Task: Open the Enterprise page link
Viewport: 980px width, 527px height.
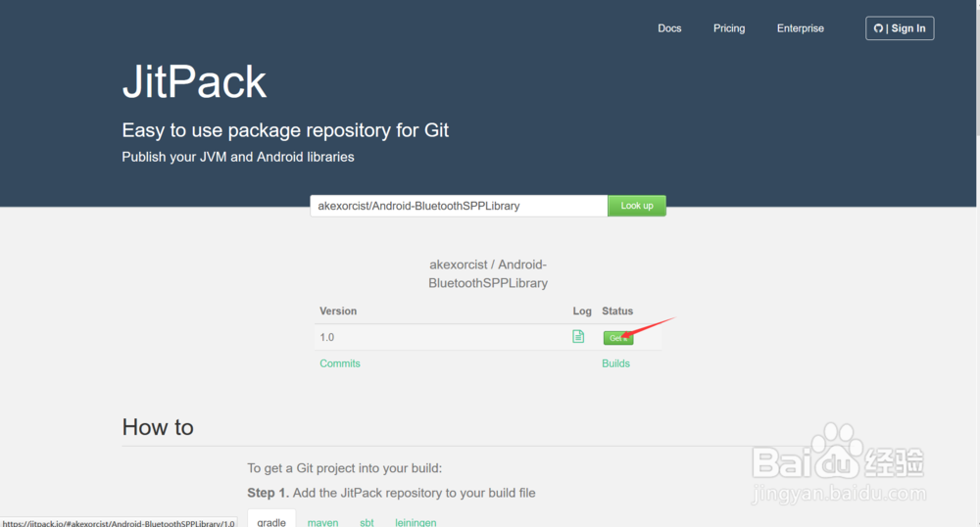Action: (800, 28)
